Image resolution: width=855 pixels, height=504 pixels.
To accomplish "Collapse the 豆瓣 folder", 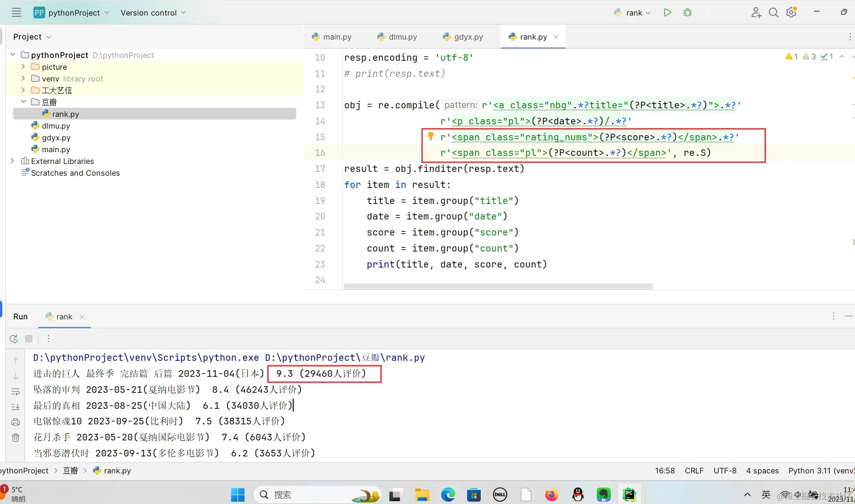I will (23, 102).
